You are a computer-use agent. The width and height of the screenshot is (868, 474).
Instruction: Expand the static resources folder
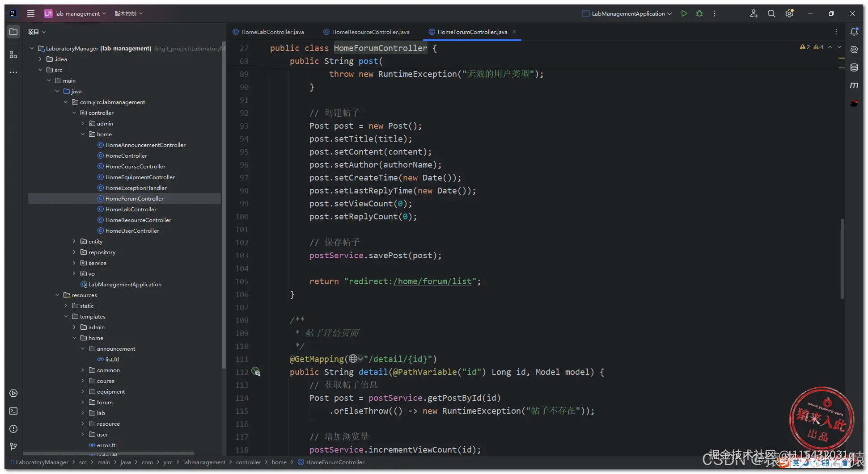pos(66,306)
